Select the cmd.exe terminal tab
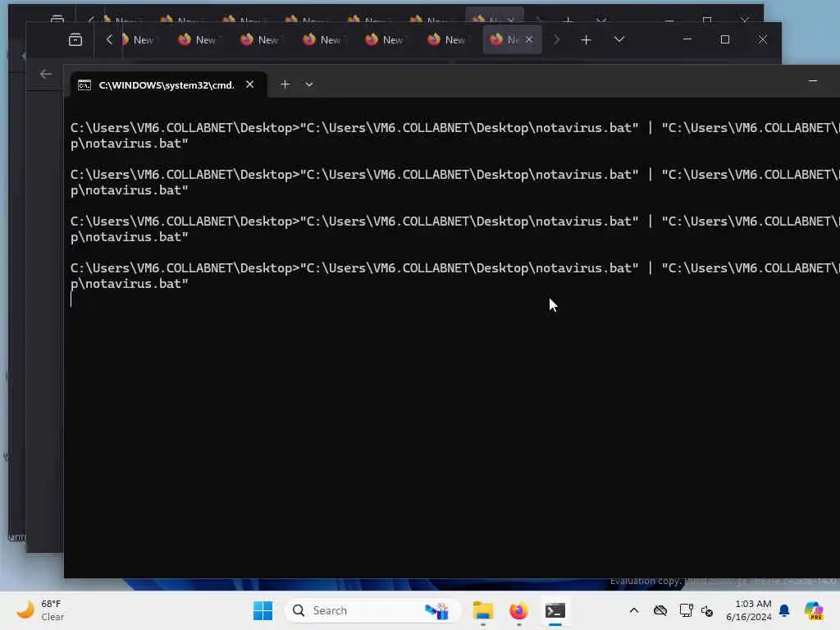 169,84
